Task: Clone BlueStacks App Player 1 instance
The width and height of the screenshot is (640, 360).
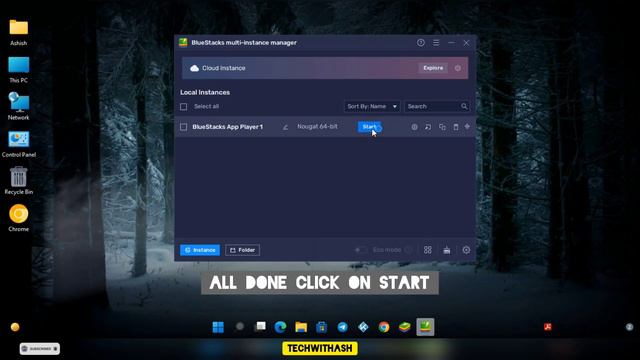Action: [442, 127]
